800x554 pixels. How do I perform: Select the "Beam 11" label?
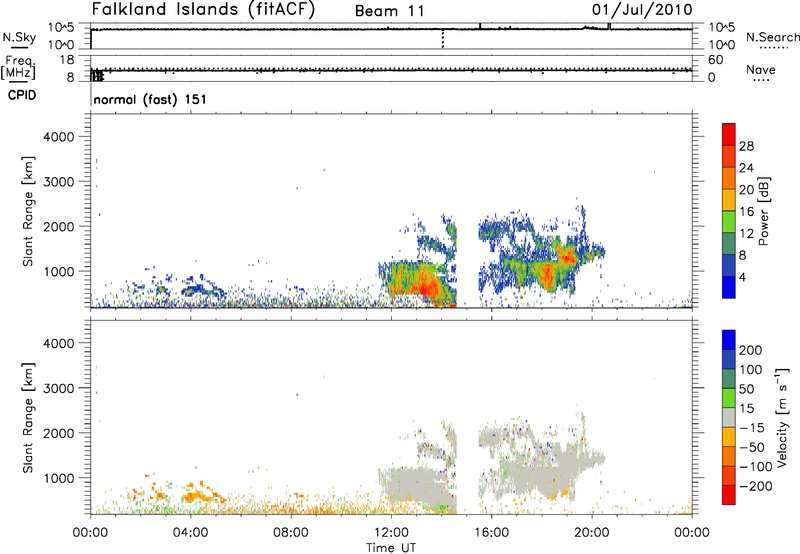[389, 11]
